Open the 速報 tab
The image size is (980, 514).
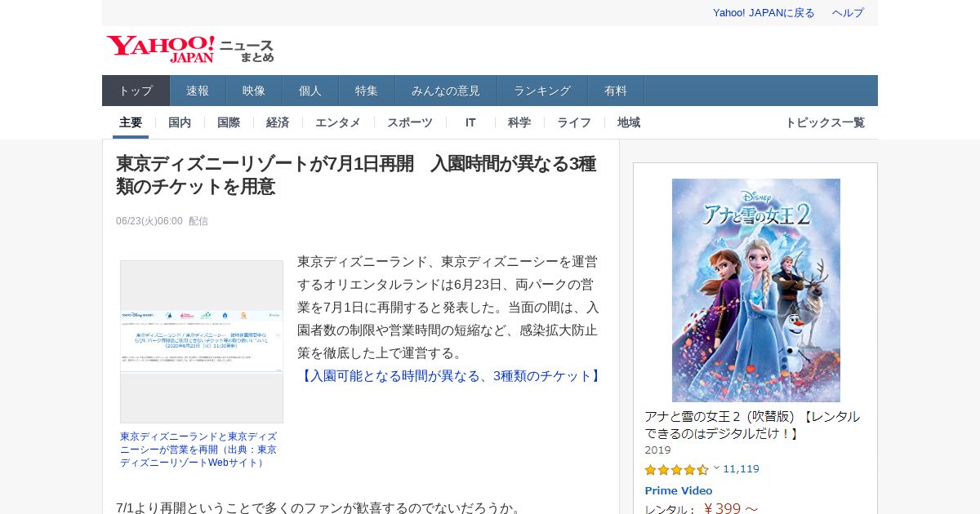coord(198,91)
